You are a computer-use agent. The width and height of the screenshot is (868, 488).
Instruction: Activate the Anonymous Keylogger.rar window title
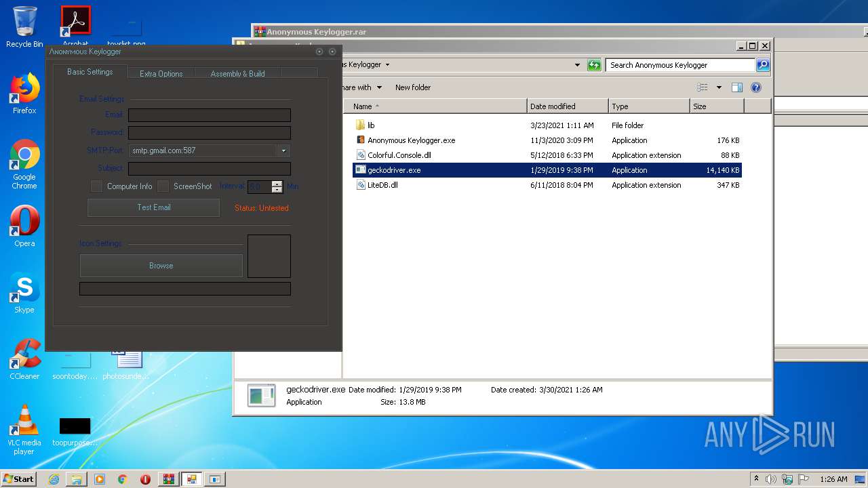coord(317,32)
